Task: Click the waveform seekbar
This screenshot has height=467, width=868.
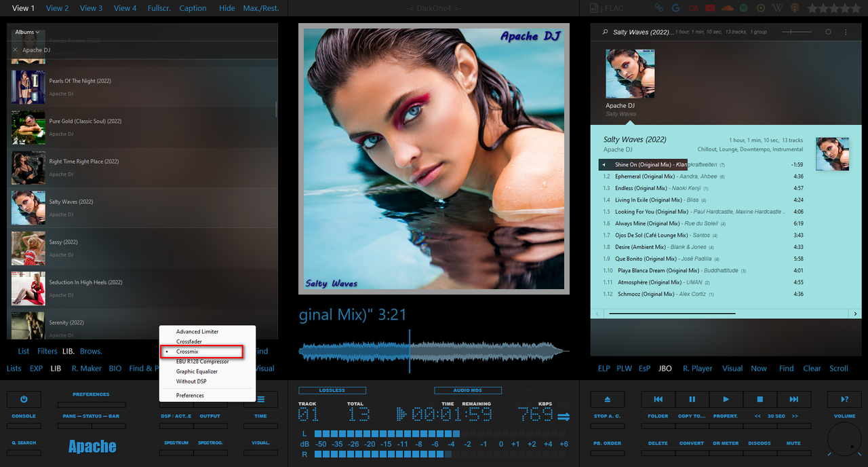Action: [x=434, y=351]
